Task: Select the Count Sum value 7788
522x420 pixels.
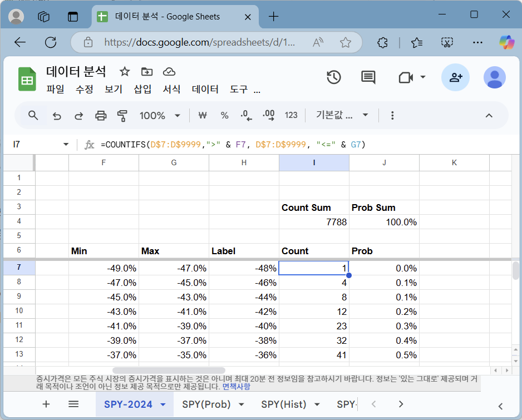Action: [x=314, y=222]
